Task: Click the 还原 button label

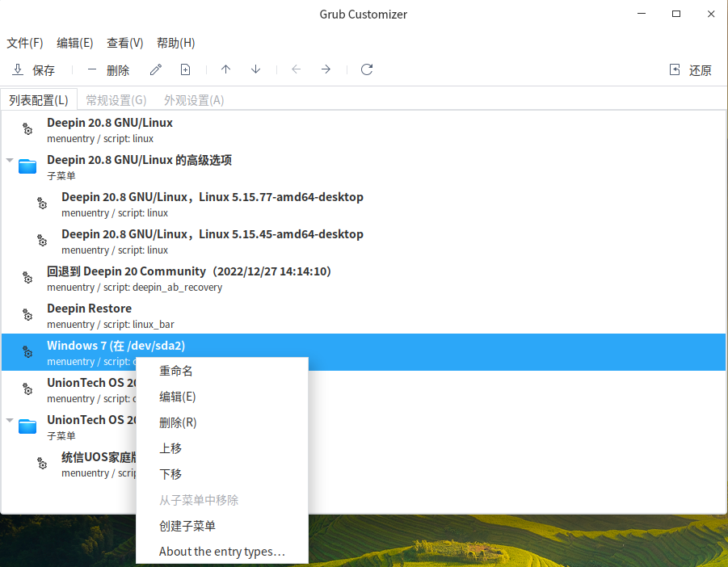Action: tap(701, 70)
